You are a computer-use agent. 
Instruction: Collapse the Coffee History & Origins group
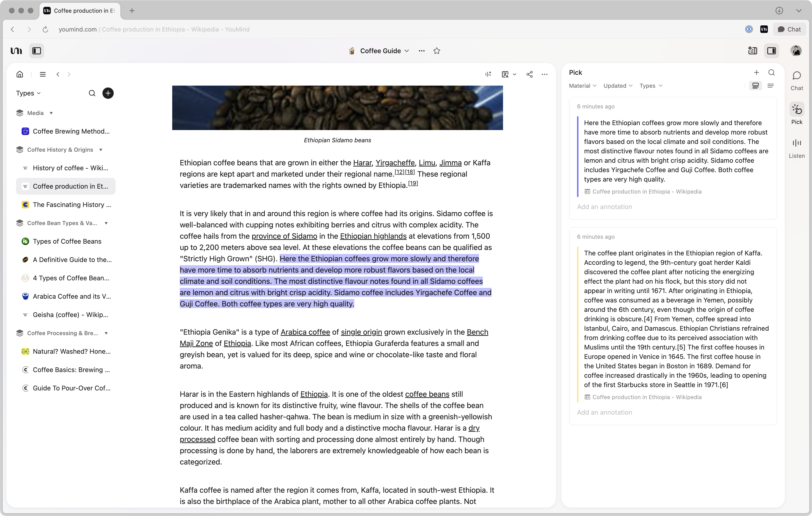(x=101, y=150)
